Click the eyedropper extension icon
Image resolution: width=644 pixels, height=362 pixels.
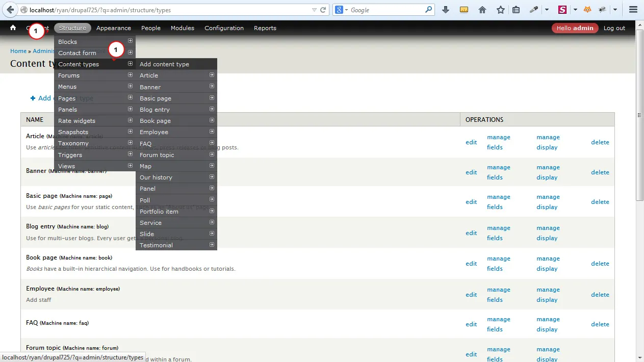click(x=534, y=10)
